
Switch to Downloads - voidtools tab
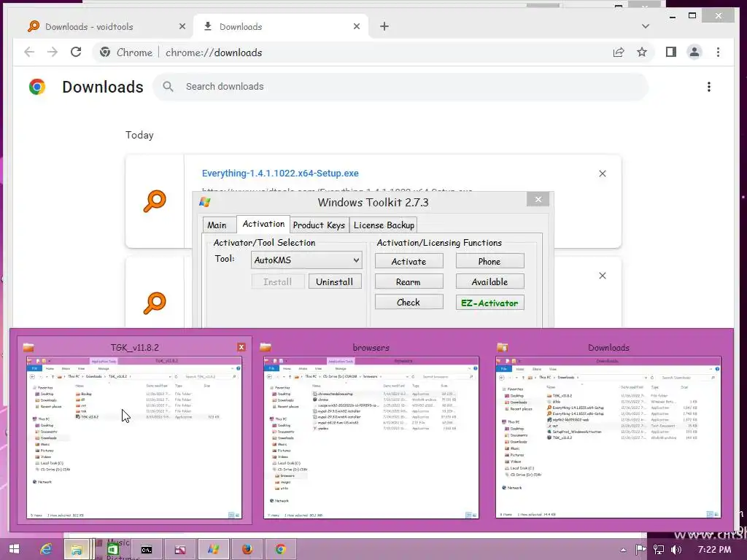point(106,27)
